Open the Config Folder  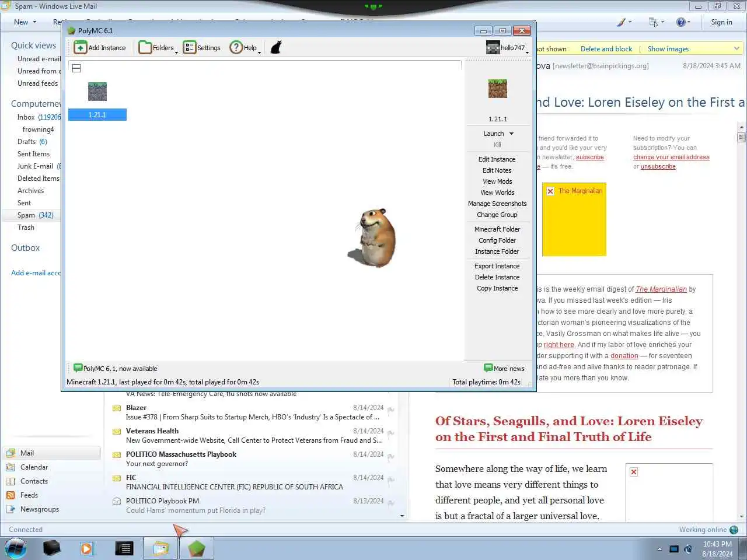click(497, 240)
